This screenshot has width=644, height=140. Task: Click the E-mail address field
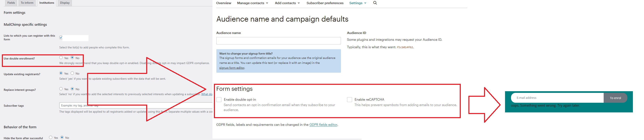tap(557, 98)
